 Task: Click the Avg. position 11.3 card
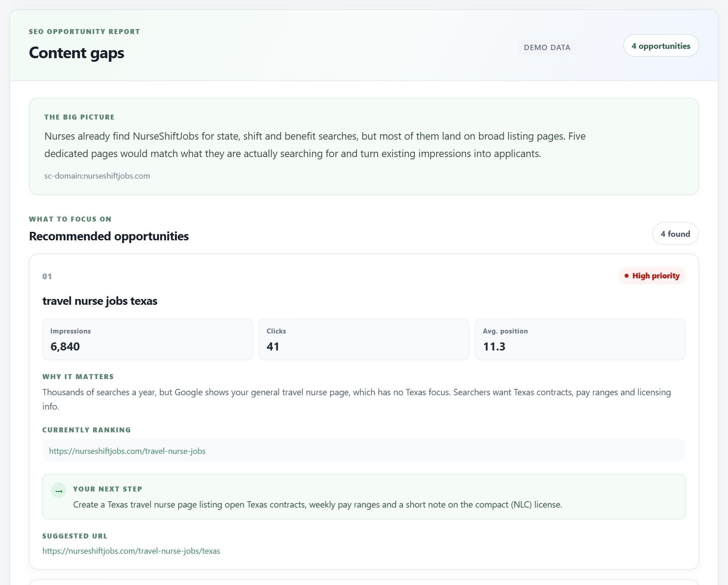(580, 339)
